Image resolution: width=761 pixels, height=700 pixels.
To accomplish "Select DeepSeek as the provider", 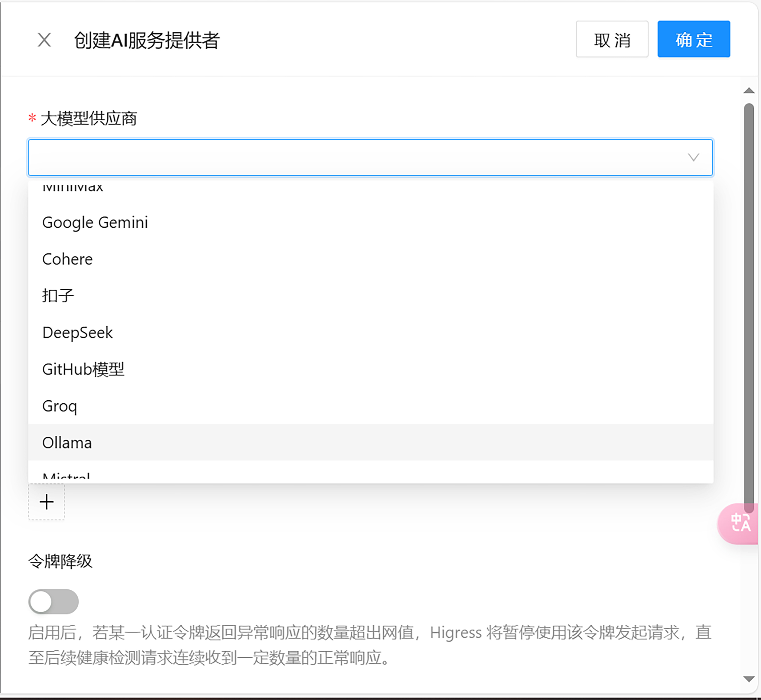I will 77,333.
